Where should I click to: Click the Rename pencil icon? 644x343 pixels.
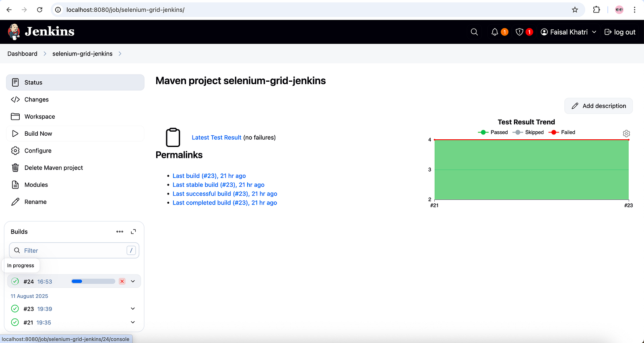tap(15, 202)
